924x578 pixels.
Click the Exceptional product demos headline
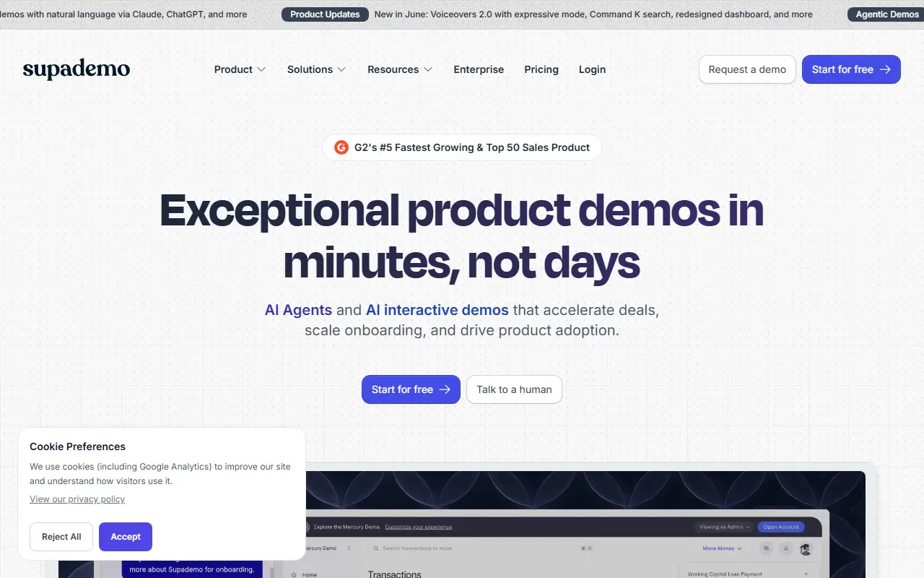coord(462,236)
